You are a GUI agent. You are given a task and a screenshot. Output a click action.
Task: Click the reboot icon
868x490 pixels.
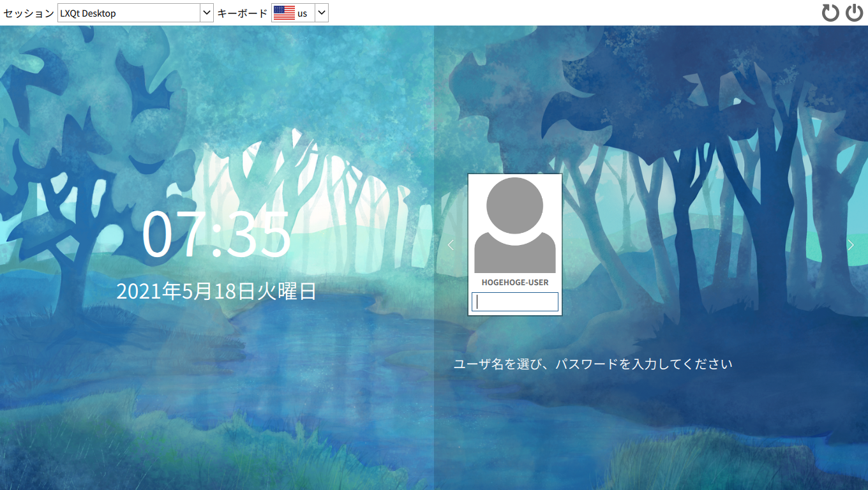(x=830, y=13)
